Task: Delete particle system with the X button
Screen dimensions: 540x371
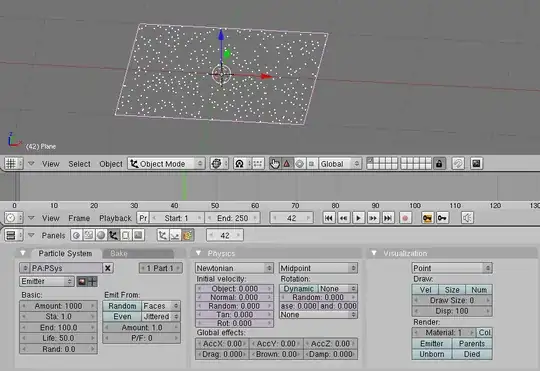Action: [x=108, y=268]
